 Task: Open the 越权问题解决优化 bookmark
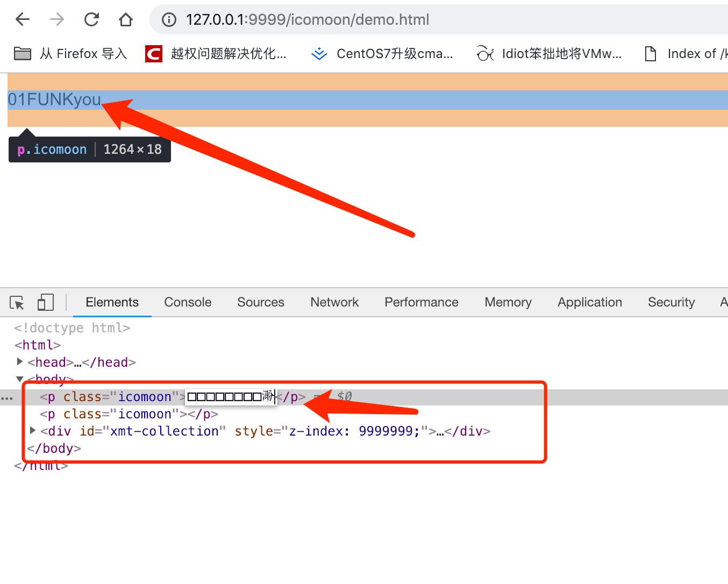pos(216,54)
